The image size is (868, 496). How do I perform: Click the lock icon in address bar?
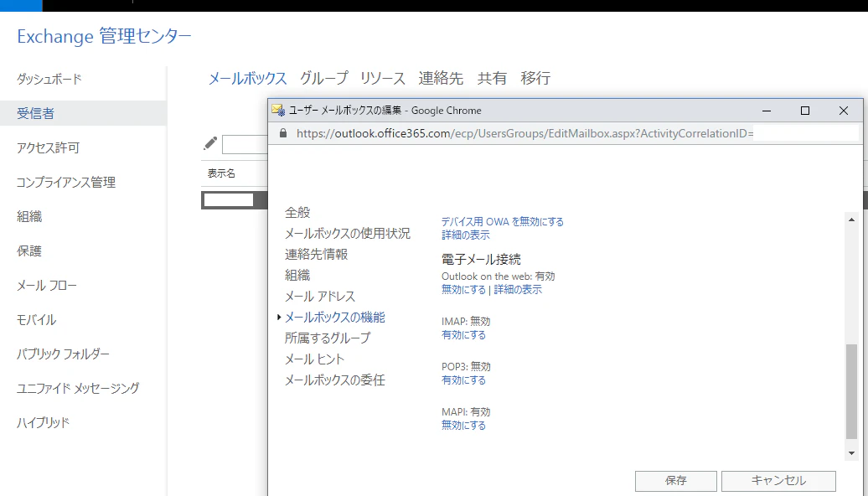click(x=283, y=133)
